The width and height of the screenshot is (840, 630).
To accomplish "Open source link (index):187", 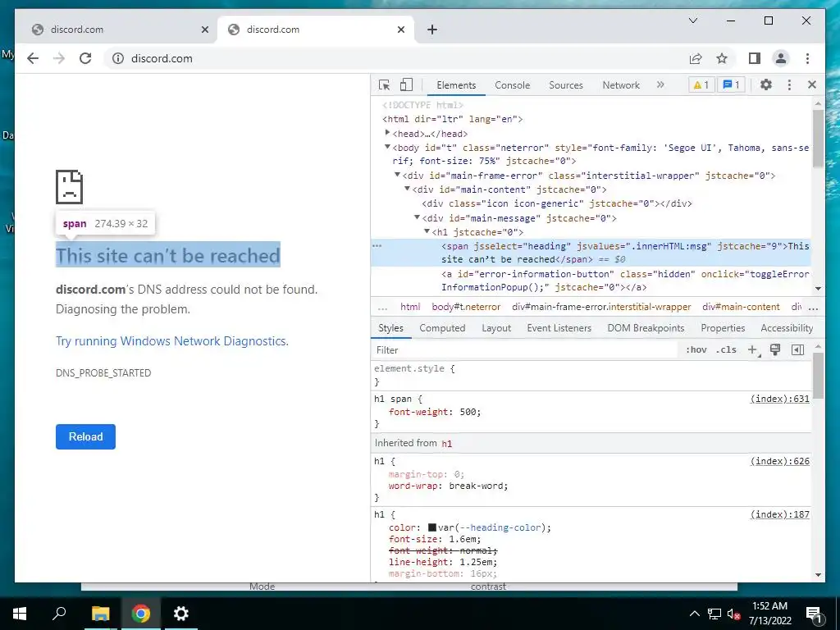I will tap(779, 514).
